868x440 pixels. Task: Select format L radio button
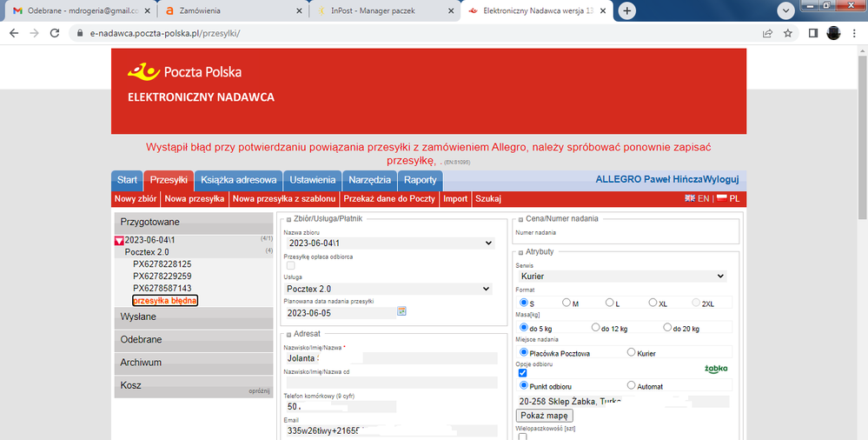609,303
